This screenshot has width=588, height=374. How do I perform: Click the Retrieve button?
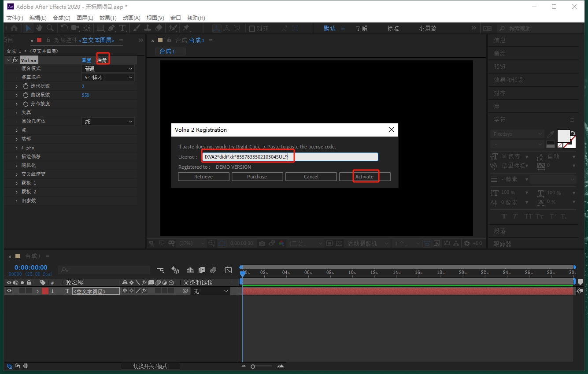point(203,177)
